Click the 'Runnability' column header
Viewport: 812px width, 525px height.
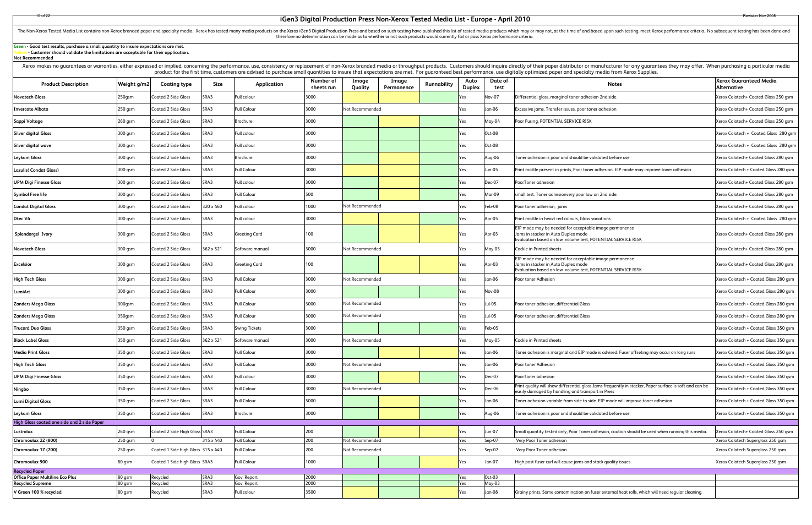(439, 84)
